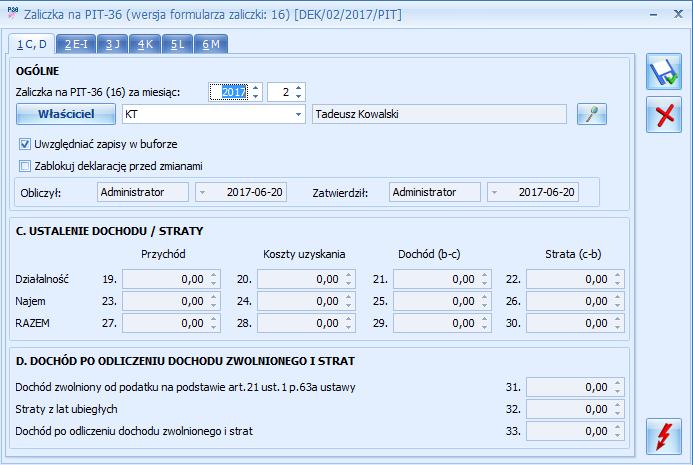The image size is (693, 465).
Task: Click field 31 Dochód zwolniony od podatku
Action: point(575,387)
